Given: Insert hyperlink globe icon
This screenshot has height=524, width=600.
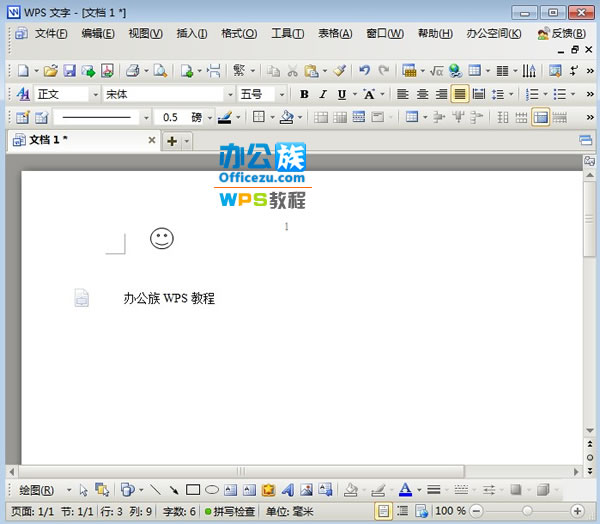Looking at the screenshot, I should click(x=455, y=71).
